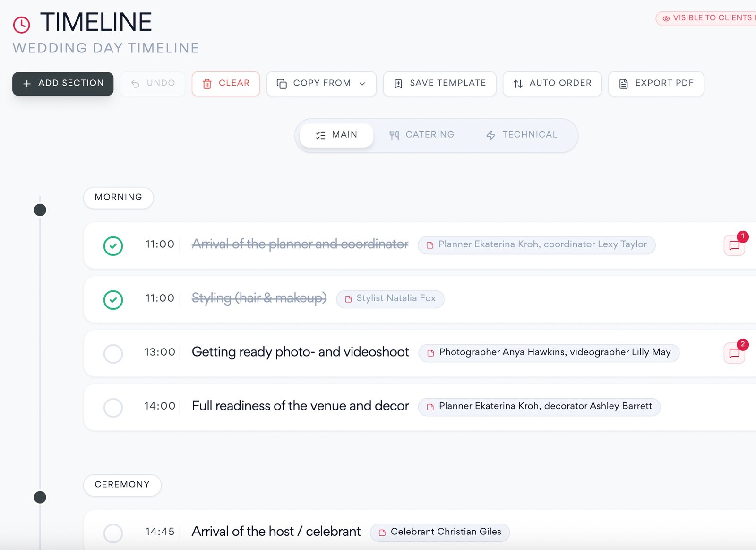Click the Save Template button
Screen dimensions: 756x550
pos(439,84)
